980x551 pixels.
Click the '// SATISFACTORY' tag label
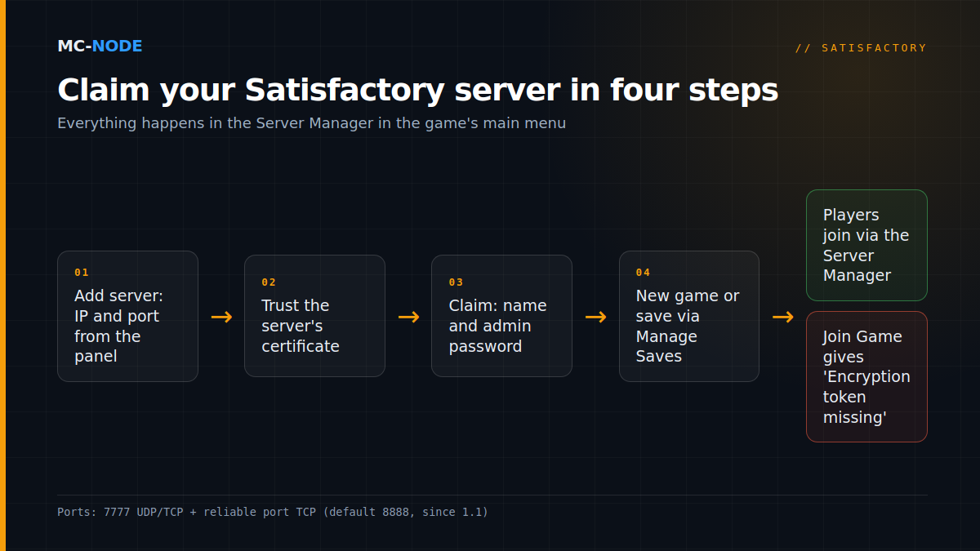[861, 48]
